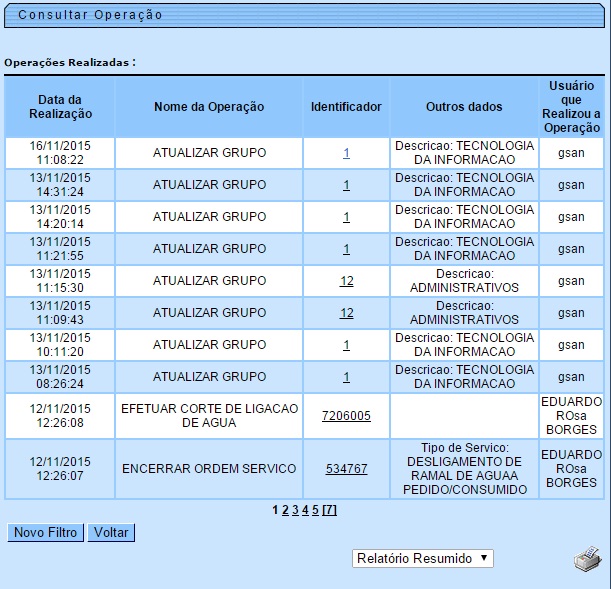Click the printer icon to print report
611x589 pixels.
coord(588,559)
